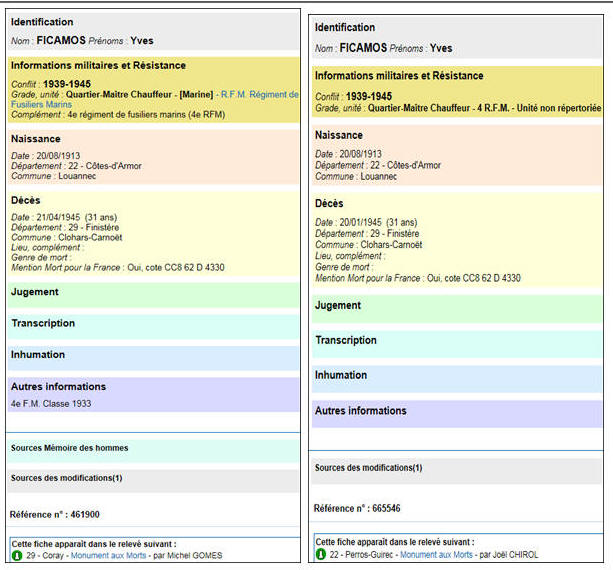Click 'par Michel GOMES' contributor name

click(190, 555)
